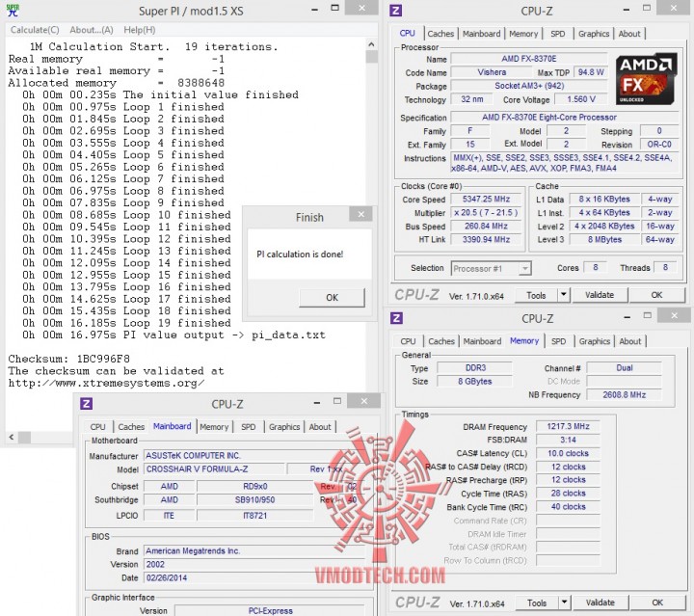Open the Help menu in Super PI
Viewport: 694px width, 616px height.
(x=140, y=30)
